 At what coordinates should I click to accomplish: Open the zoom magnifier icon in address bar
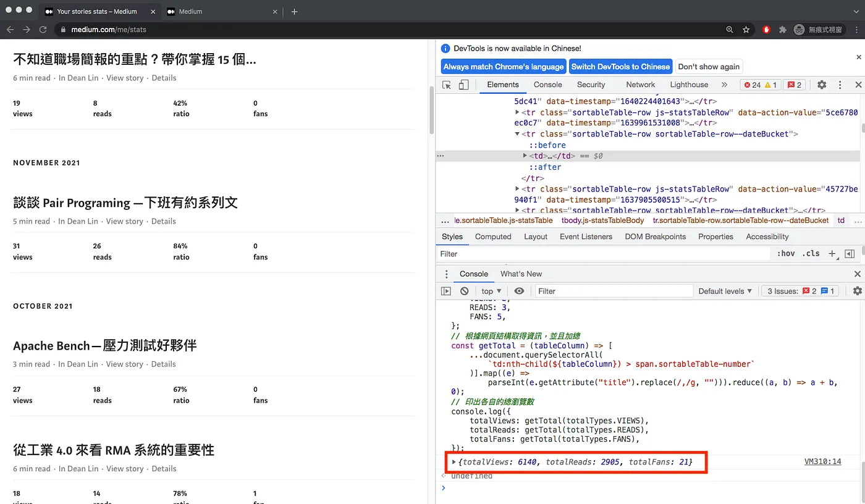tap(730, 29)
